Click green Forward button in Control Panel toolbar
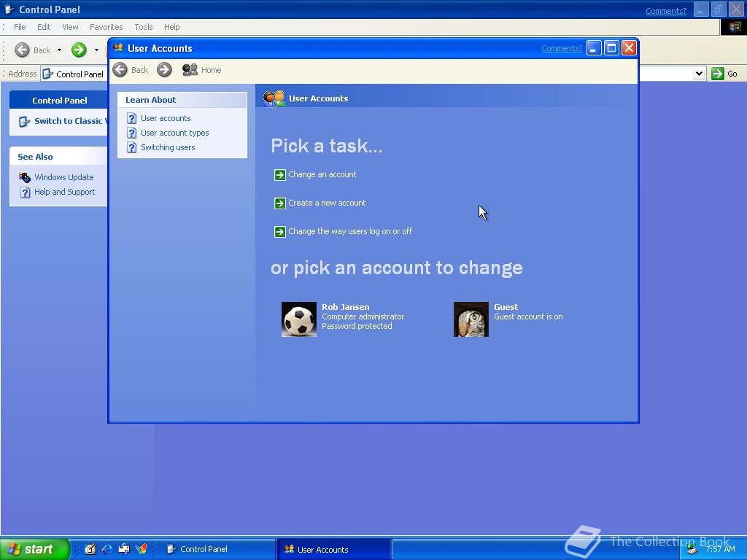The height and width of the screenshot is (560, 747). [x=79, y=50]
